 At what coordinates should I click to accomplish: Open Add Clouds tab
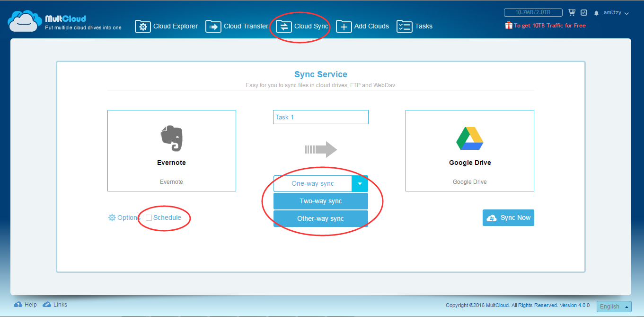click(x=362, y=27)
